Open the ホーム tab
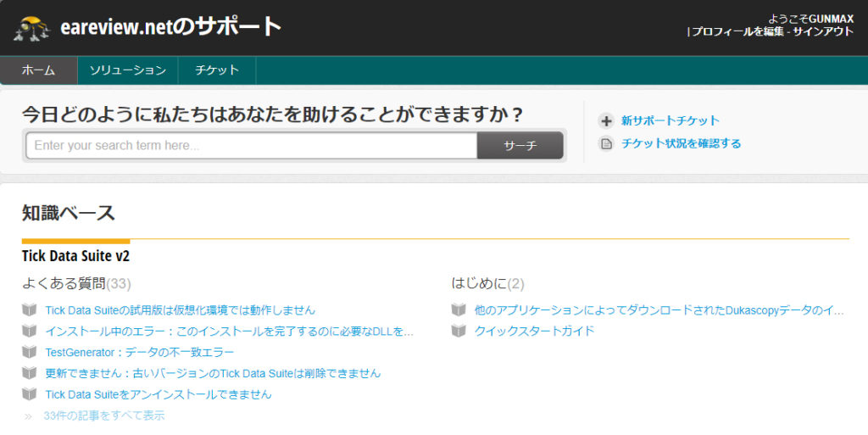 (x=38, y=70)
